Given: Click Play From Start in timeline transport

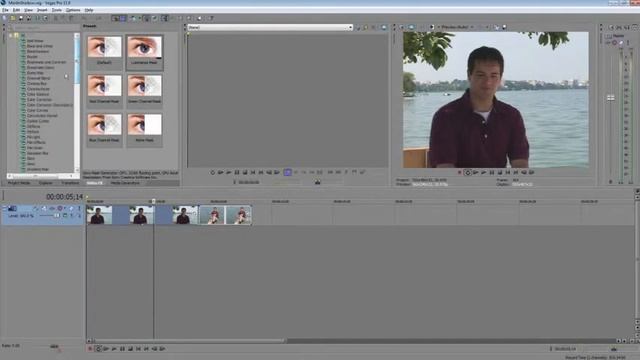Looking at the screenshot, I should 106,349.
